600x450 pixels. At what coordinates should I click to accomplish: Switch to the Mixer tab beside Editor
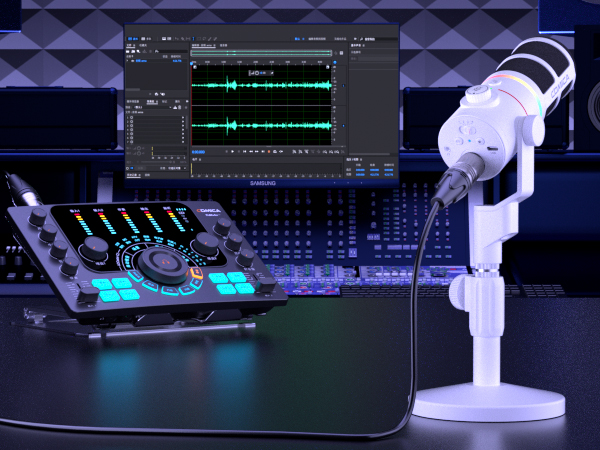(223, 45)
